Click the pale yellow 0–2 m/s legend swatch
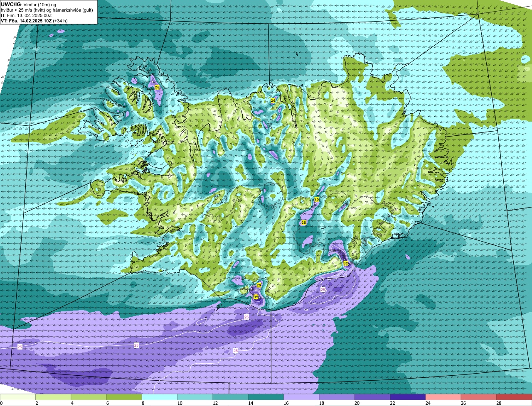Image resolution: width=532 pixels, height=406 pixels. 18,397
